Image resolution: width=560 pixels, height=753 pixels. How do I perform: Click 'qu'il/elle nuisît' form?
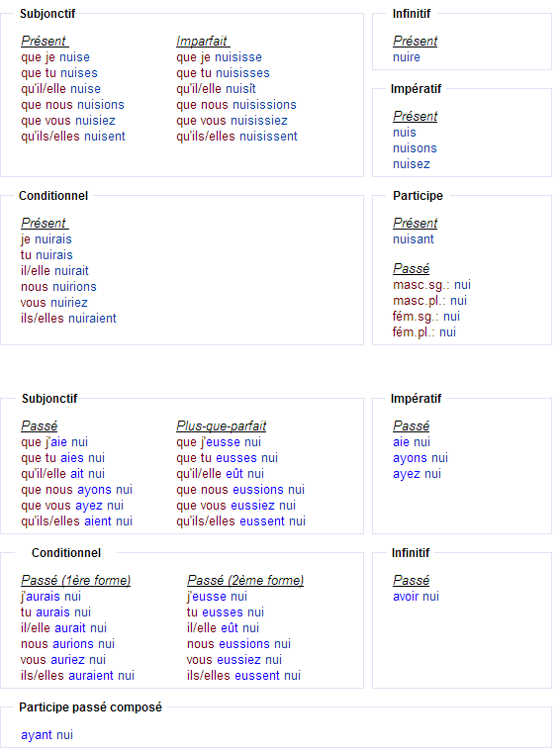(216, 89)
